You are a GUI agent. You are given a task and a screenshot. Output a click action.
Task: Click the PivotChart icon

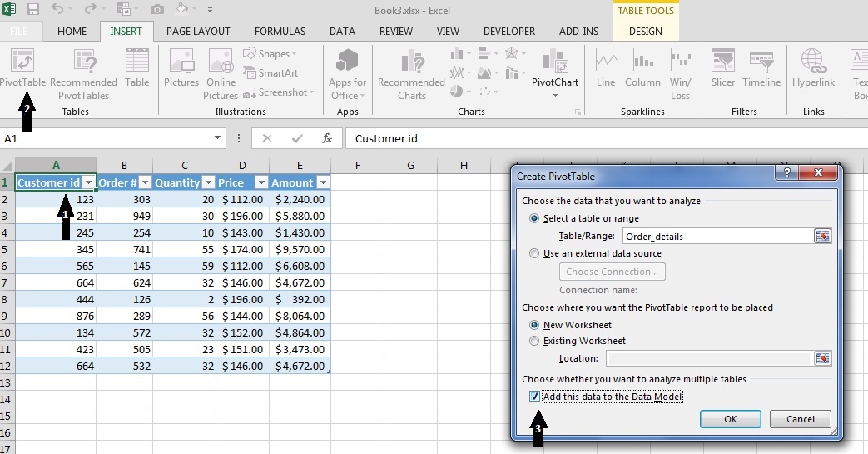point(555,61)
